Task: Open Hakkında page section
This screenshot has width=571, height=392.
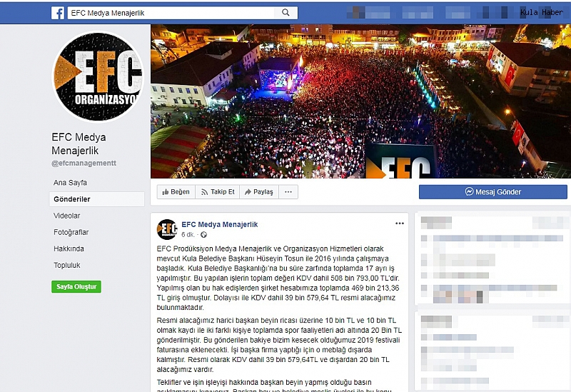Action: (x=69, y=248)
